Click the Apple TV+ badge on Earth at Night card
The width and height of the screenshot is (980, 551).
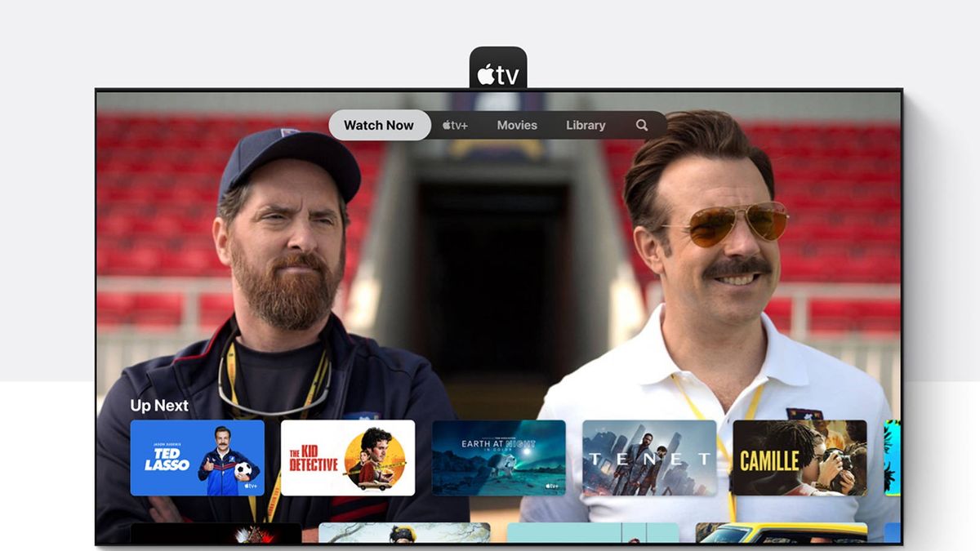click(551, 486)
